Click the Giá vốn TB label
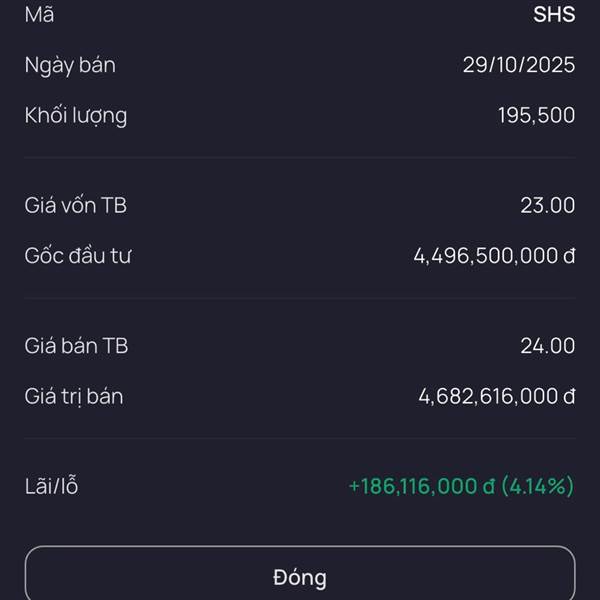The width and height of the screenshot is (600, 600). (x=76, y=206)
